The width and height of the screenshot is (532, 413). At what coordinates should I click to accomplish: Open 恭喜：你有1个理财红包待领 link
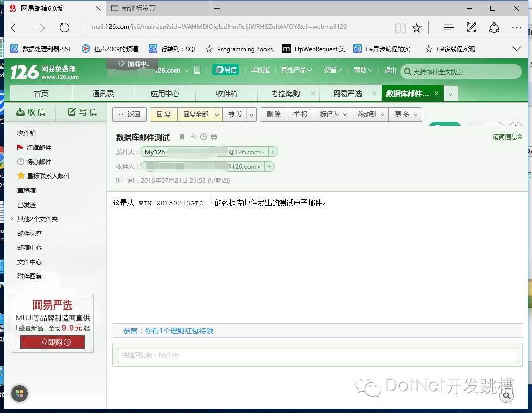pos(168,331)
